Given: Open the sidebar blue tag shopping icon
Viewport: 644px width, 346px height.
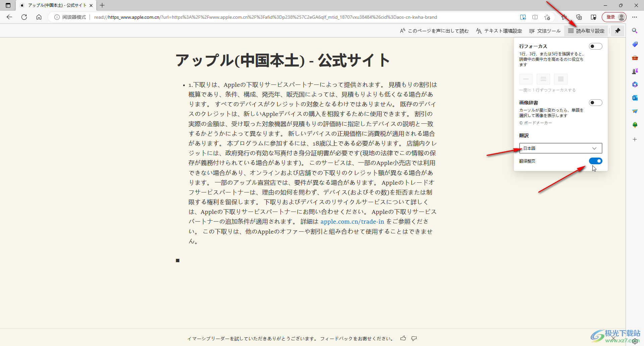Looking at the screenshot, I should pyautogui.click(x=635, y=44).
